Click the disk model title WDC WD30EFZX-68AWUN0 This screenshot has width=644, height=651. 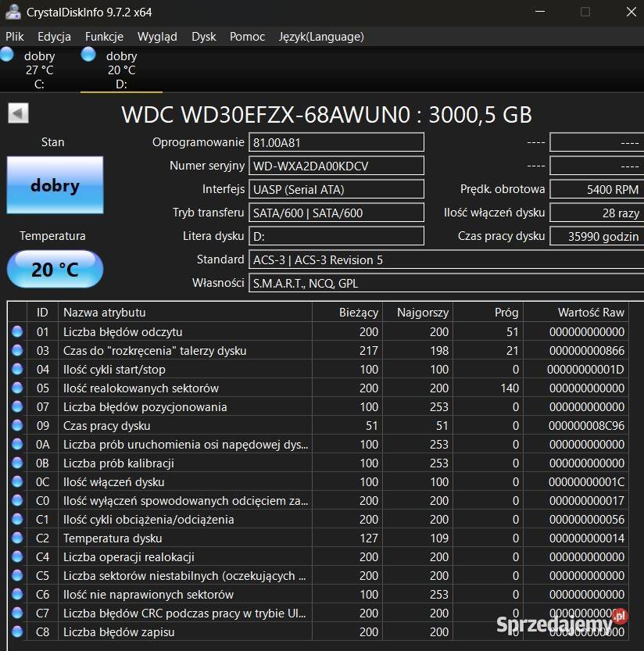(x=266, y=115)
